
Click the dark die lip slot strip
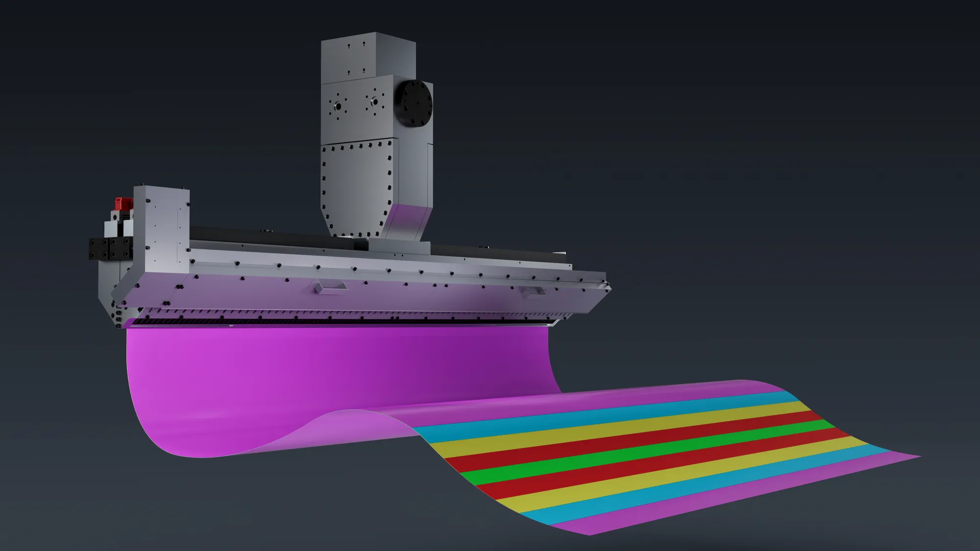point(343,322)
